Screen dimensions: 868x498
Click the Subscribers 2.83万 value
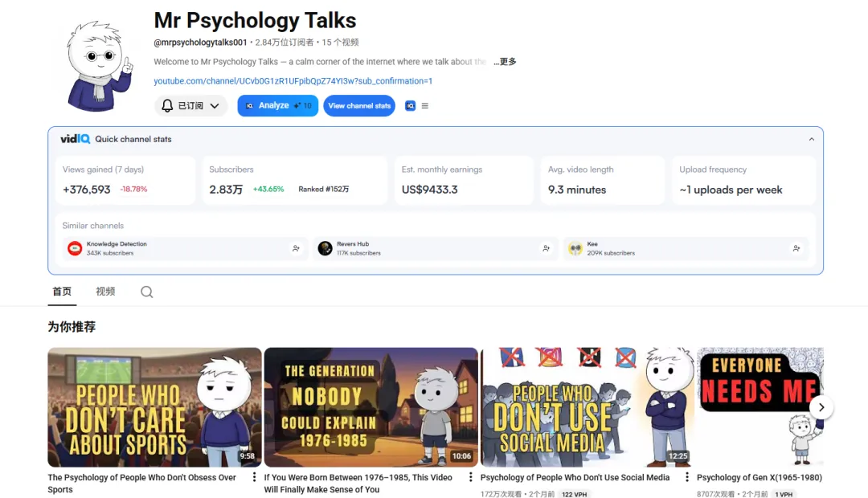226,190
